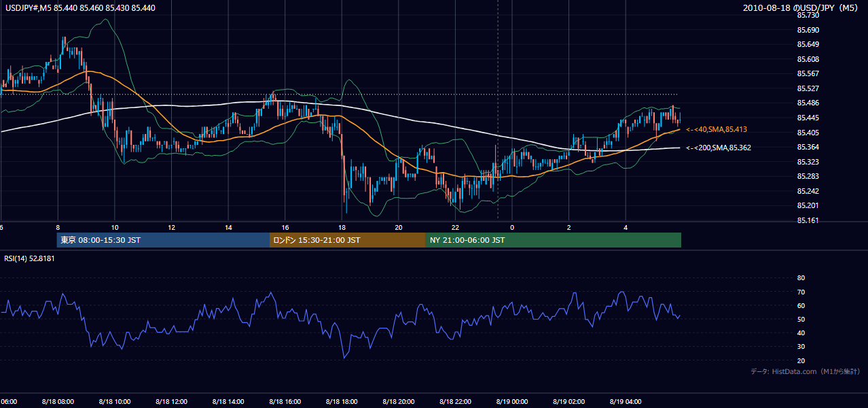Click the 8/18 18:00 time axis label
The image size is (868, 408).
342,401
